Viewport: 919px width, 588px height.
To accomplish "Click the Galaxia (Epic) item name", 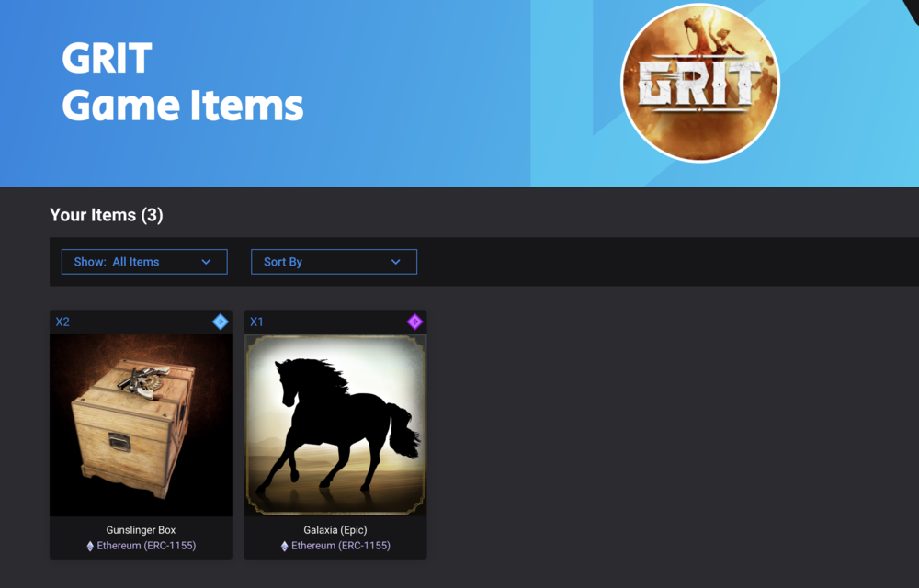I will [335, 530].
